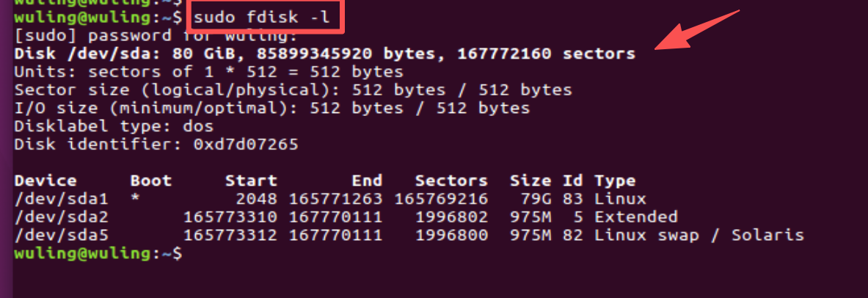Click the boot asterisk for /dev/sda1
Viewport: 868px width, 298px height.
pos(135,199)
